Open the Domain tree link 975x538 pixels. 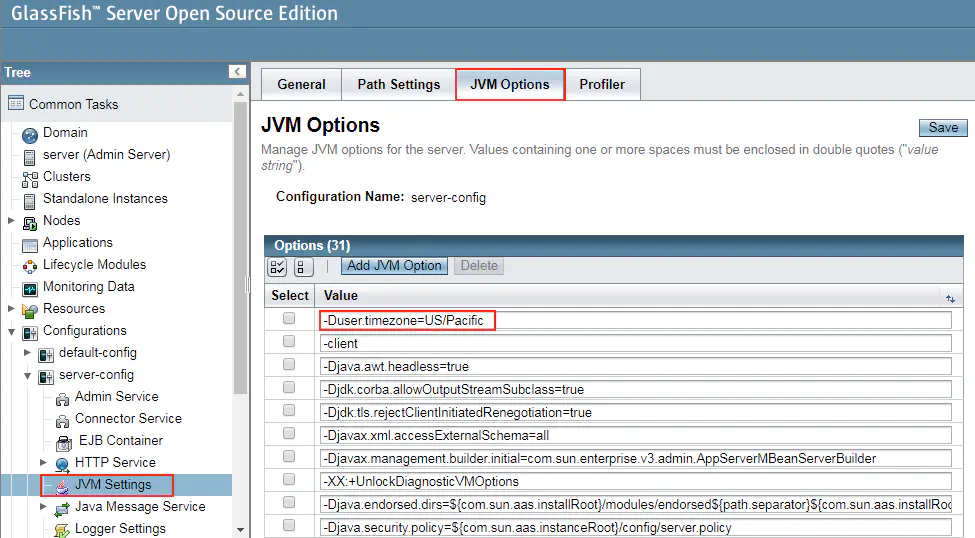pos(65,132)
